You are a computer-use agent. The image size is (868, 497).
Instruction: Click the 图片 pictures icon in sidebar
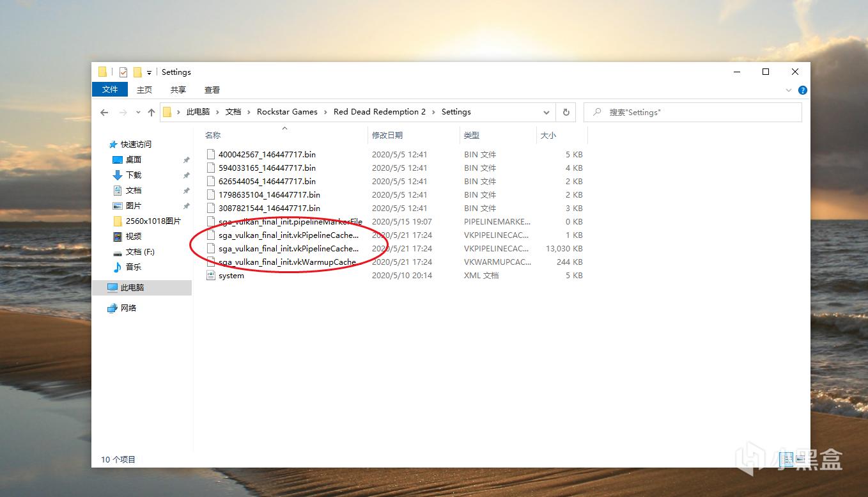point(118,206)
